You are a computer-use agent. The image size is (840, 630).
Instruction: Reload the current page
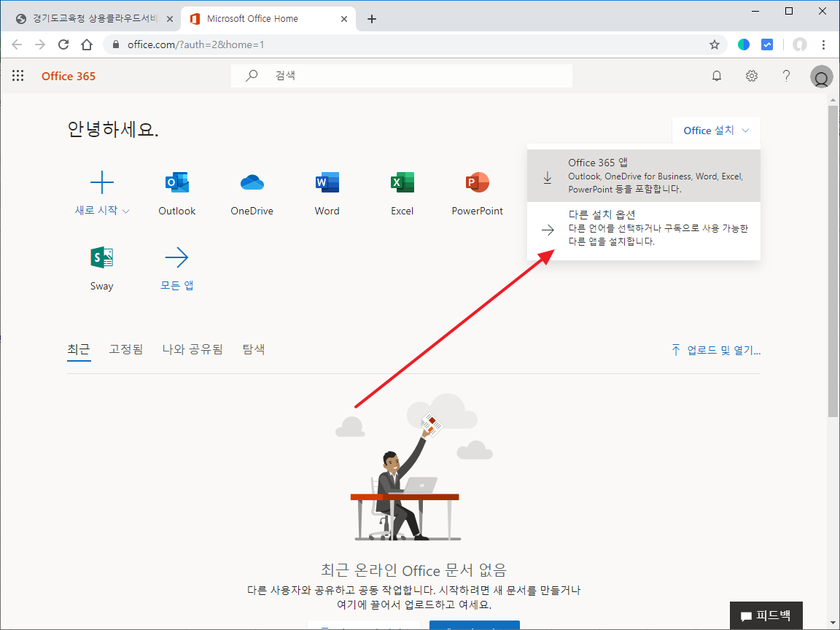[63, 44]
